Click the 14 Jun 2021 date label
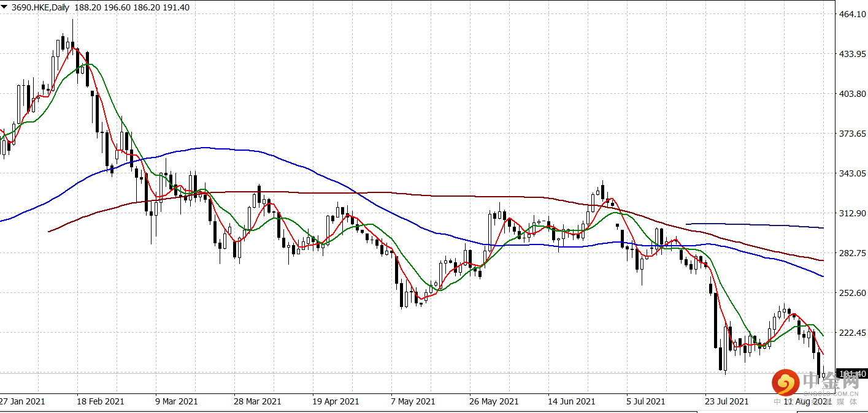Screen dimensions: 868x413 [x=572, y=401]
